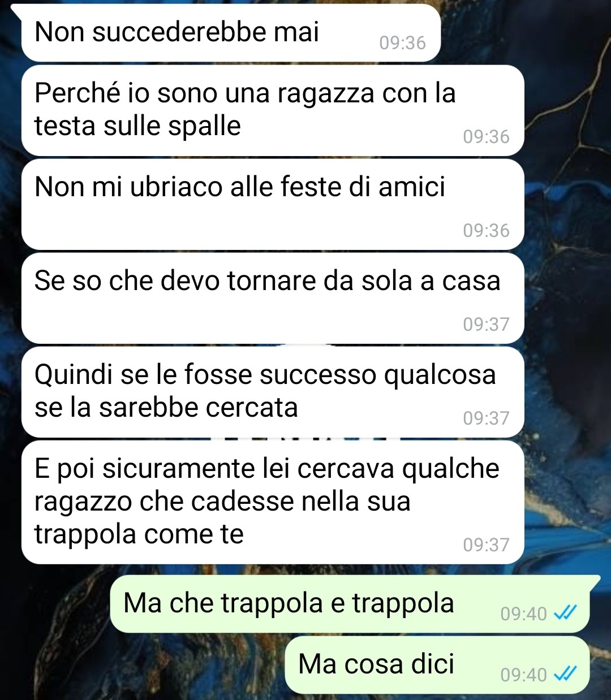
Task: Tap the timestamp on 'testa sulle spalle' message
Action: click(x=486, y=137)
